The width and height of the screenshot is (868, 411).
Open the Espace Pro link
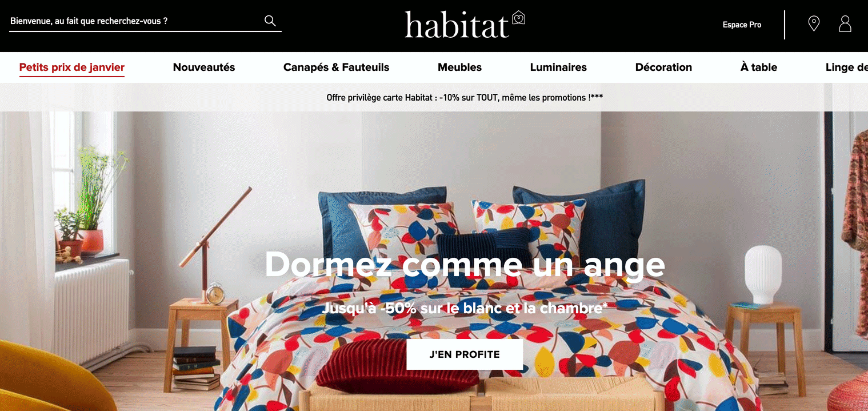coord(742,25)
